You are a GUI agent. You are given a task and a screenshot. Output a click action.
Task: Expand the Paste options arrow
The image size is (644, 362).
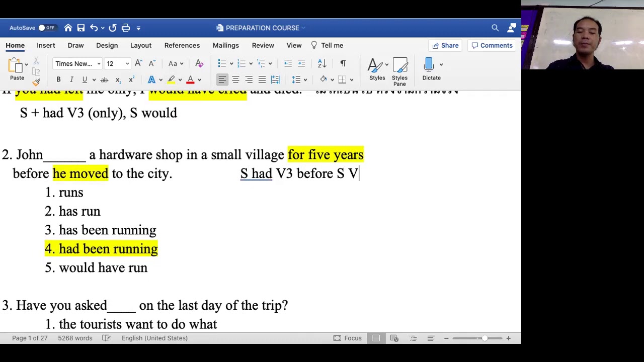pyautogui.click(x=26, y=64)
